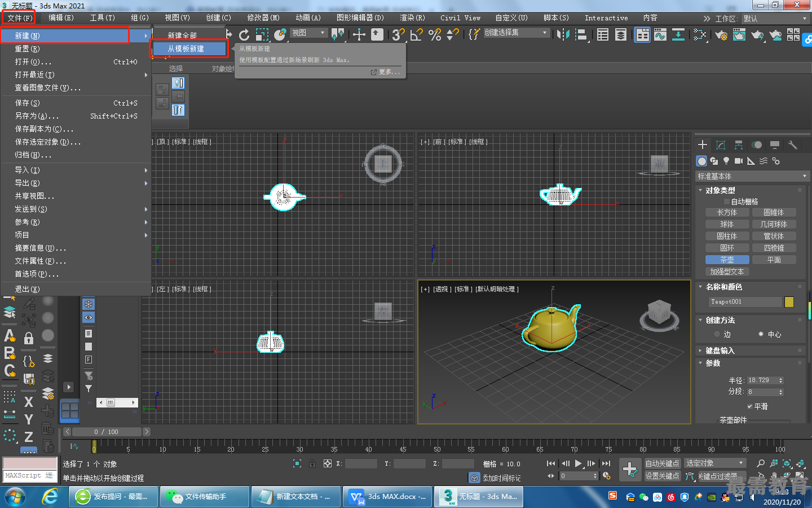Open the 视图 reference coordinate dropdown
This screenshot has height=508, width=812.
tap(308, 33)
